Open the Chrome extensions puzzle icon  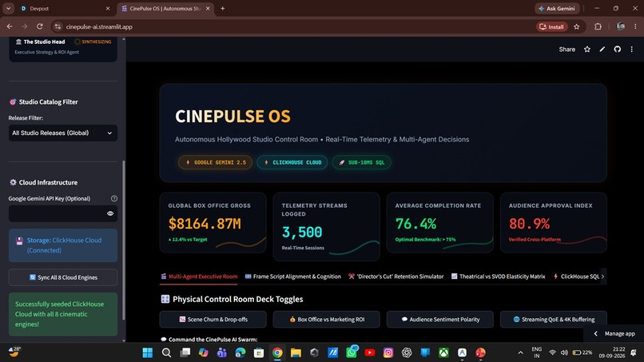[598, 26]
